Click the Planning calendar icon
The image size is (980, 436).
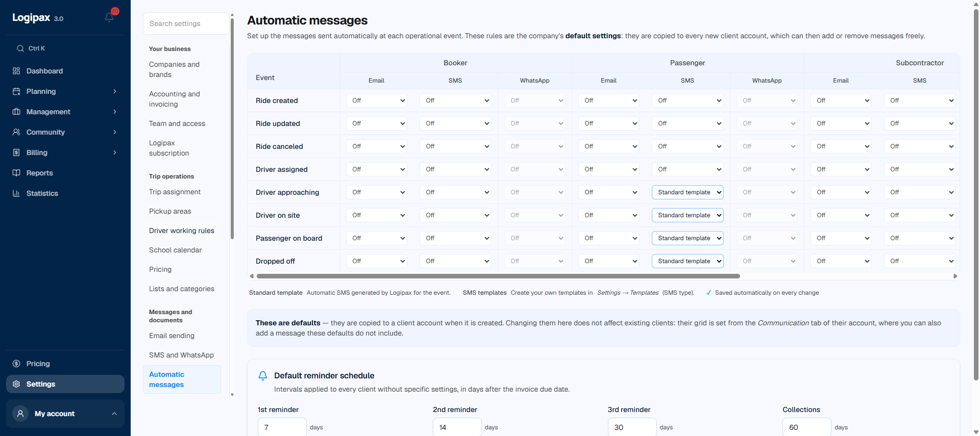pos(16,91)
